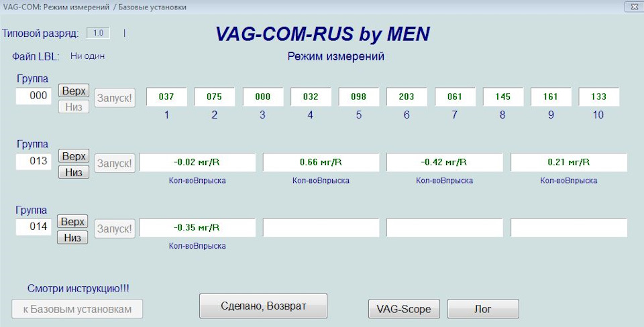Click the -0.02 мг/R value

(197, 162)
